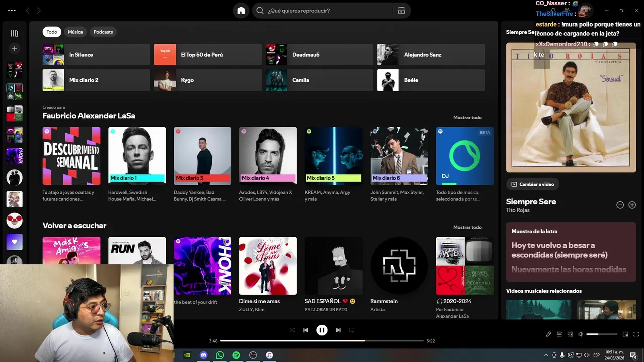Open Muestra de la letra lyrics card
644x362 pixels.
tap(571, 251)
